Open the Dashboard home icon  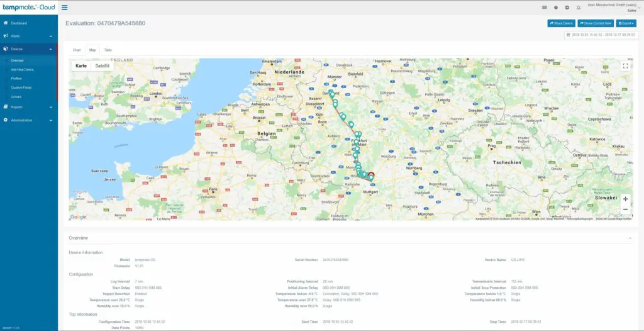5,23
